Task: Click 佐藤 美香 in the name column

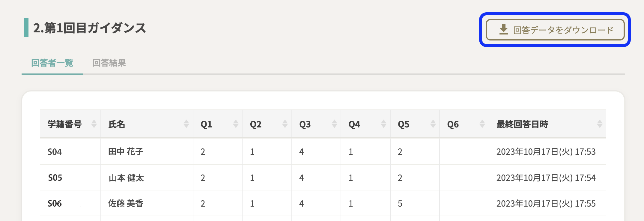Action: coord(126,204)
